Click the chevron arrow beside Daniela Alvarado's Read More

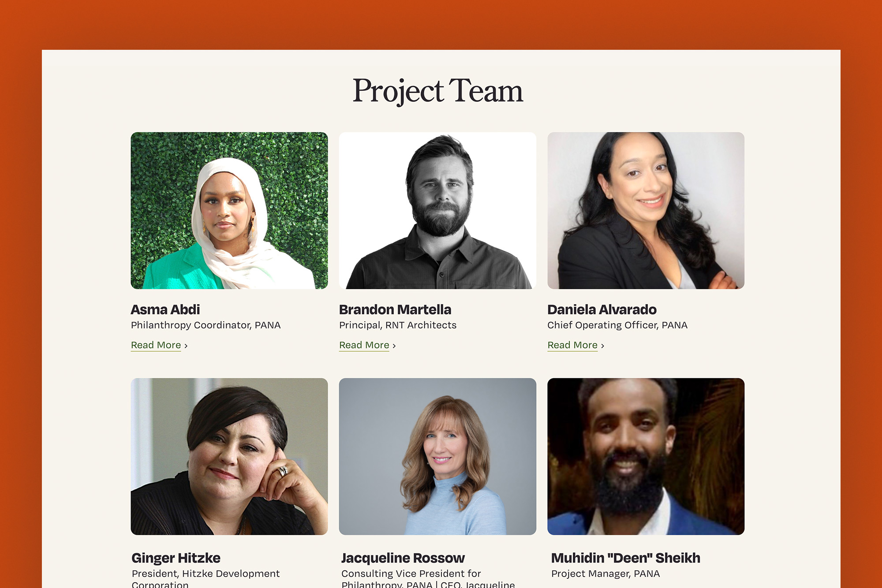pyautogui.click(x=603, y=346)
